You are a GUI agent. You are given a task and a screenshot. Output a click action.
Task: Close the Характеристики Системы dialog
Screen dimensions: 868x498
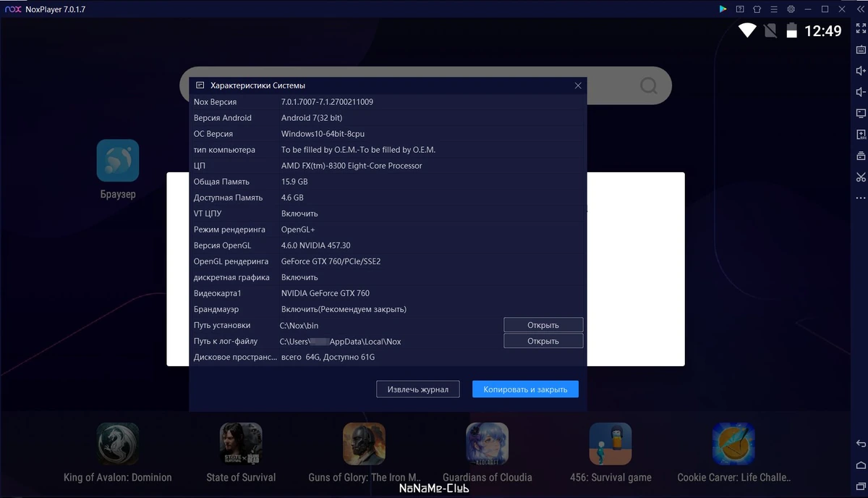578,85
